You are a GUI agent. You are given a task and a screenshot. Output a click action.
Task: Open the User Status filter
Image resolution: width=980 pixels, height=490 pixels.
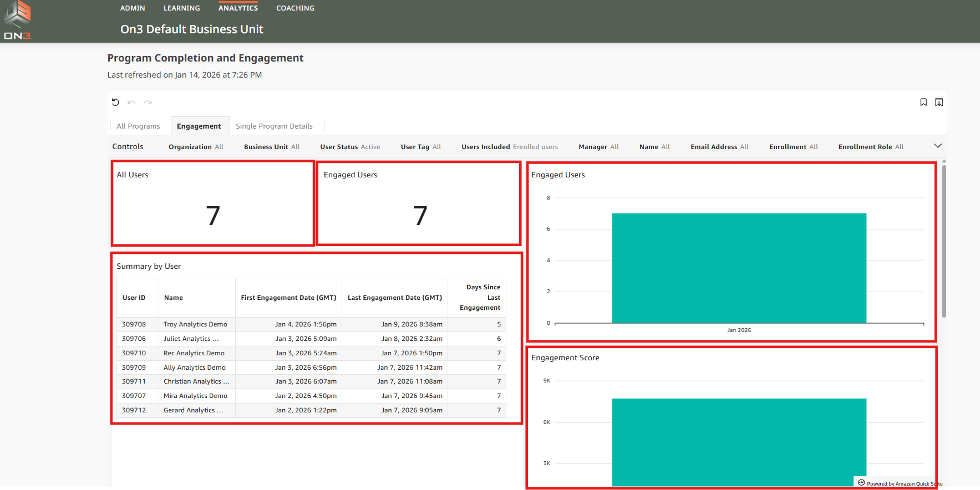350,147
